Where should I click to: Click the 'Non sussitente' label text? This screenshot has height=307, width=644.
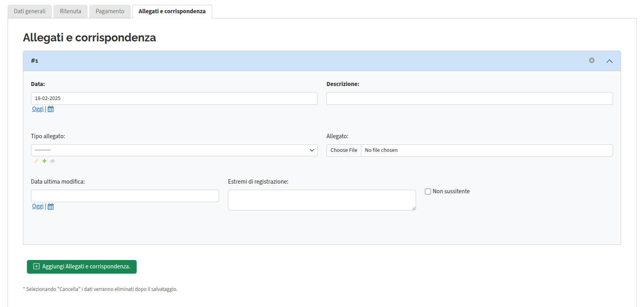(451, 191)
